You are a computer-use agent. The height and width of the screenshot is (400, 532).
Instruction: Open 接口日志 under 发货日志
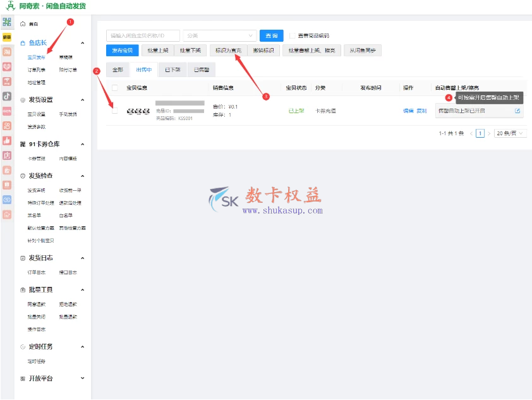pyautogui.click(x=68, y=272)
